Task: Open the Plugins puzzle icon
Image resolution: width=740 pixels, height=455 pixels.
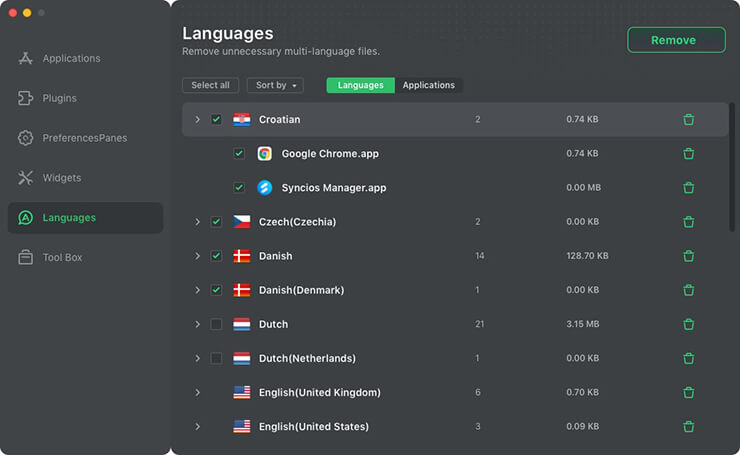Action: coord(25,98)
